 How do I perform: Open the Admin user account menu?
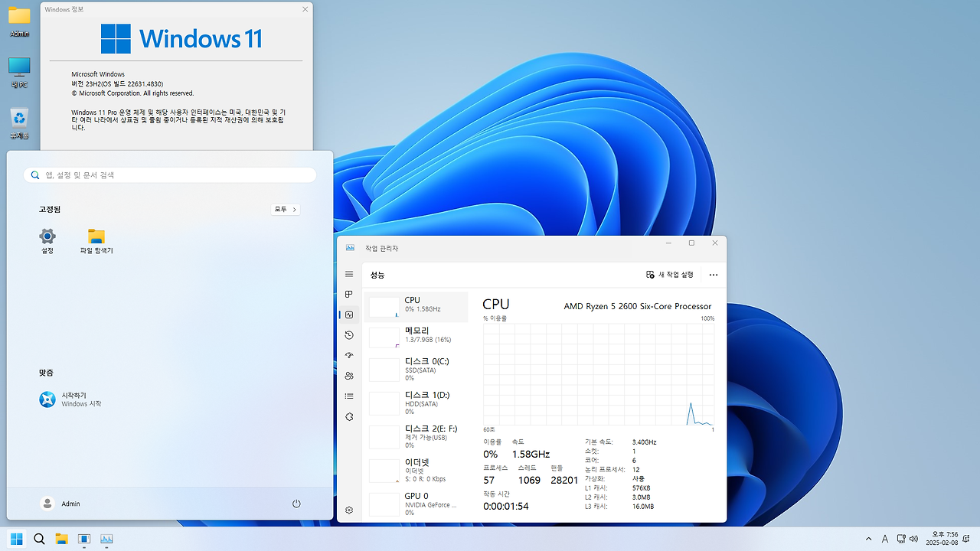click(60, 504)
